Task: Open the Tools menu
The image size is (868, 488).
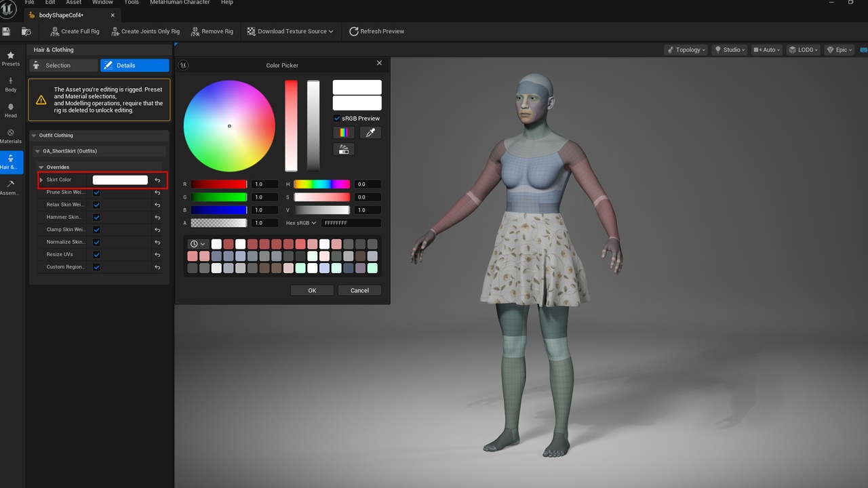Action: 132,3
